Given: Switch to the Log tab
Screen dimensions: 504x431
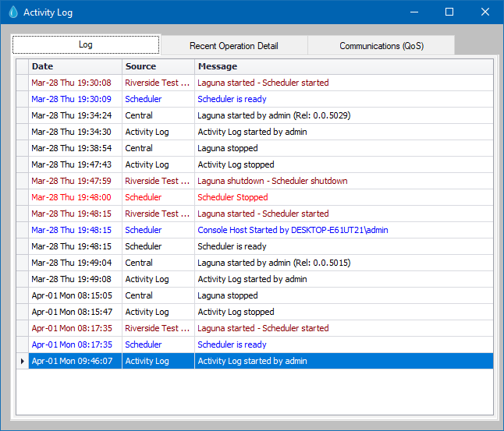Looking at the screenshot, I should 86,44.
